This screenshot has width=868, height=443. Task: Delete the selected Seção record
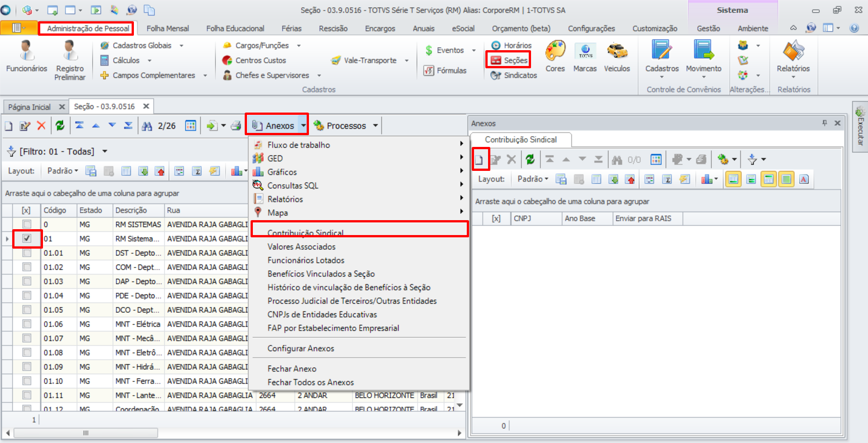coord(41,126)
